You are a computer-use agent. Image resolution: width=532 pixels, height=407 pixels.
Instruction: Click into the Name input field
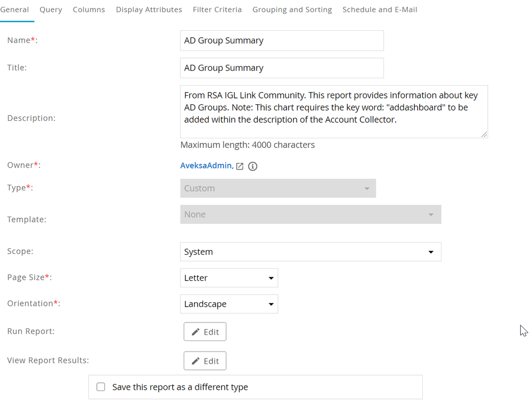tap(282, 40)
